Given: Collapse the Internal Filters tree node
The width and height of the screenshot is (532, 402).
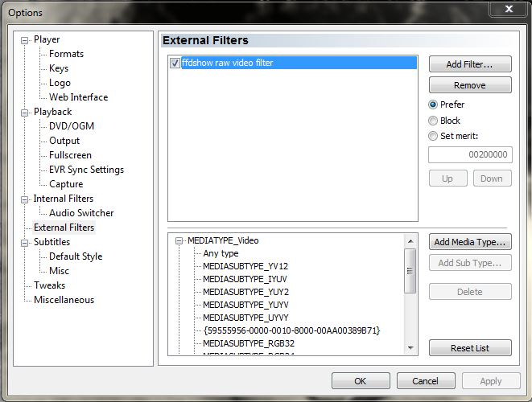Looking at the screenshot, I should click(x=25, y=199).
